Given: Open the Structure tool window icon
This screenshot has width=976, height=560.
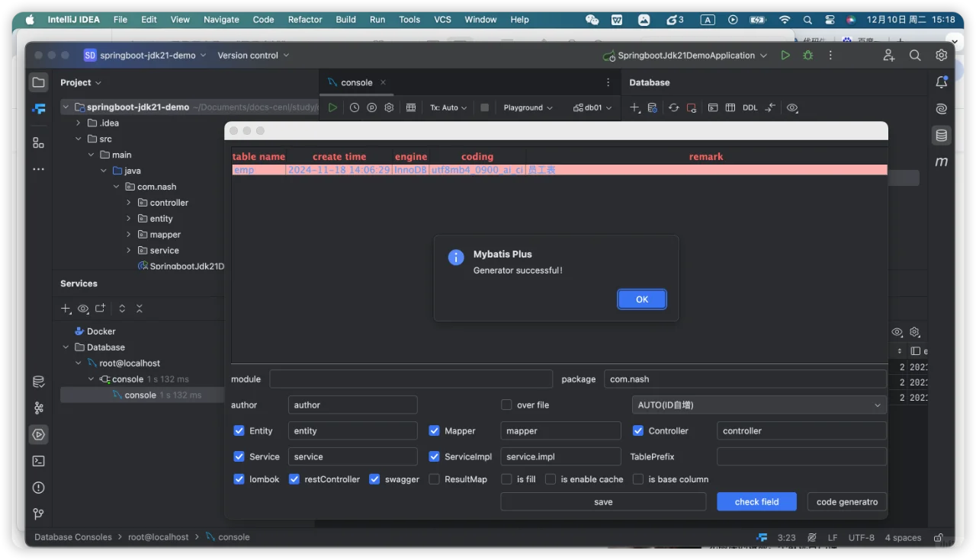Looking at the screenshot, I should click(39, 142).
